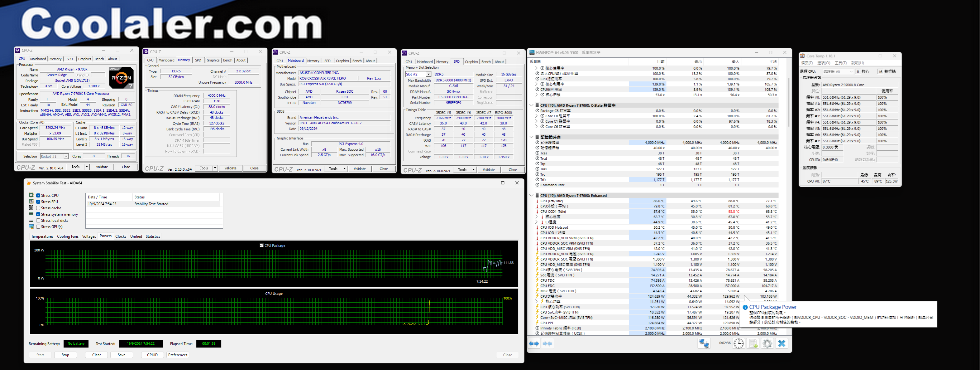
Task: Open CPUID from AIDA64 stability test
Action: (153, 355)
